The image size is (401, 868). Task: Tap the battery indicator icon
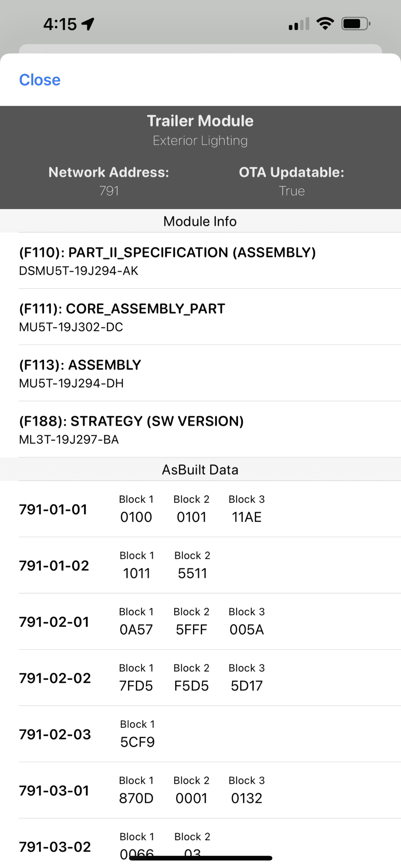(356, 24)
